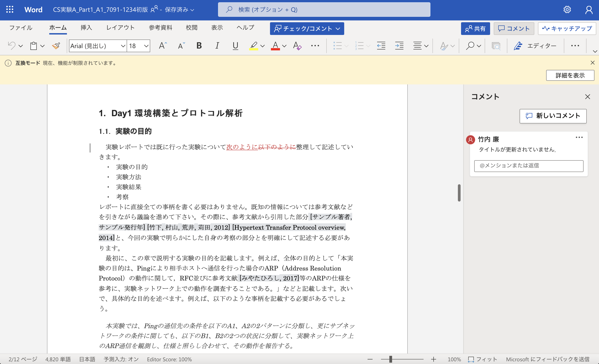Expand the Undo dropdown arrow
Viewport: 599px width, 364px height.
[21, 46]
